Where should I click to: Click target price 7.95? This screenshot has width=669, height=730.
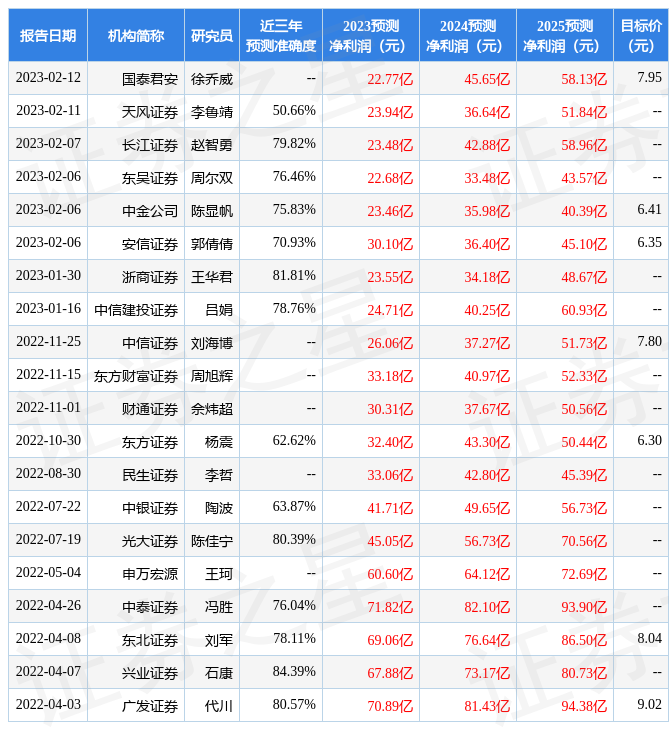[649, 77]
